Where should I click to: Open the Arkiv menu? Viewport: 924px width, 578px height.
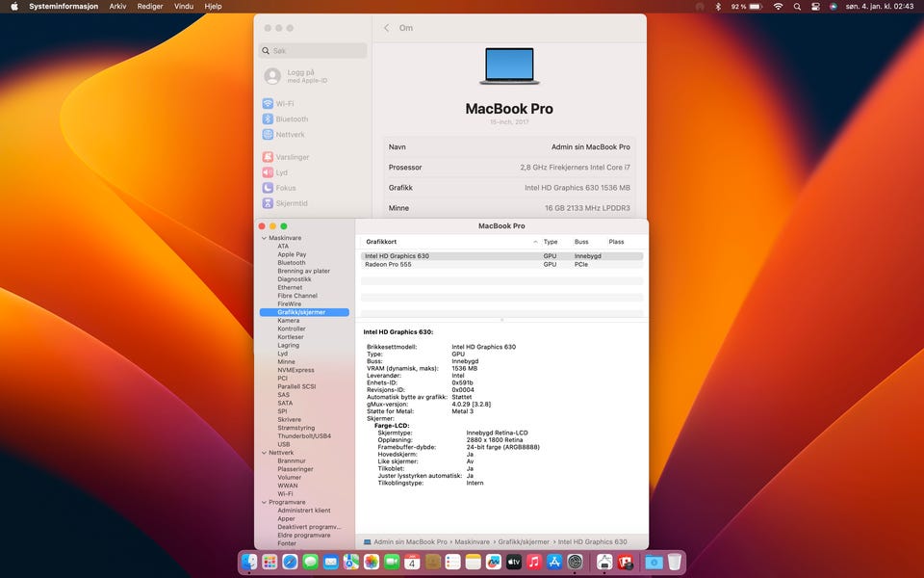[117, 7]
